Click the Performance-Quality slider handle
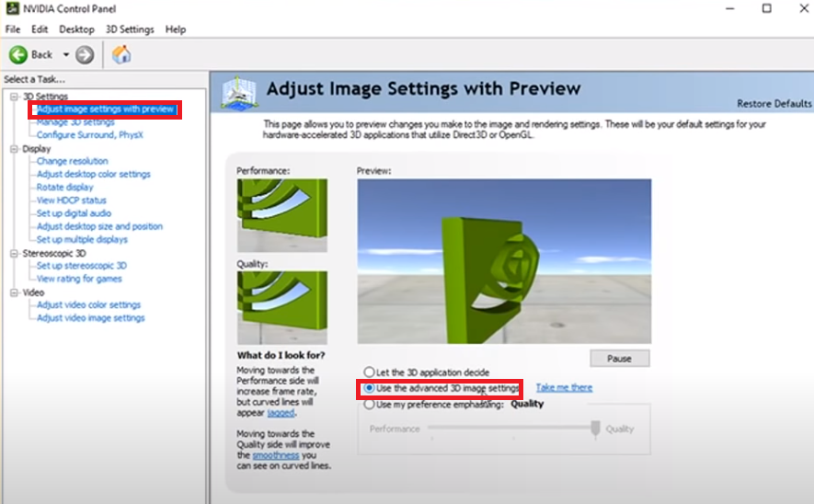814x504 pixels. [595, 429]
